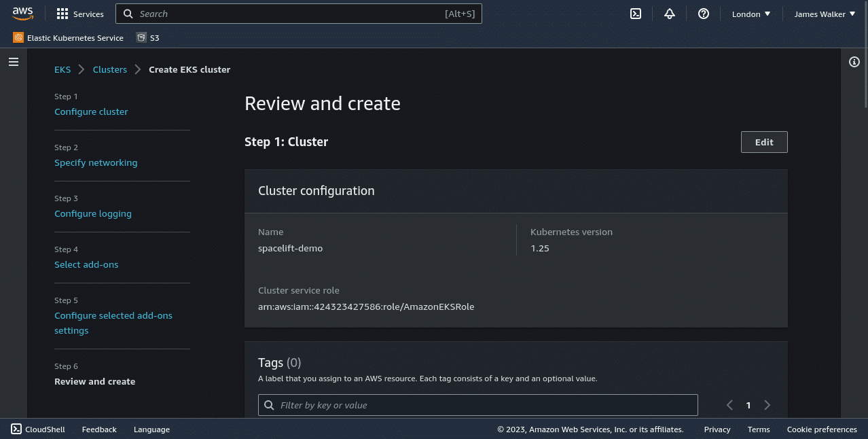Open the help question mark icon
This screenshot has width=868, height=439.
coord(703,14)
